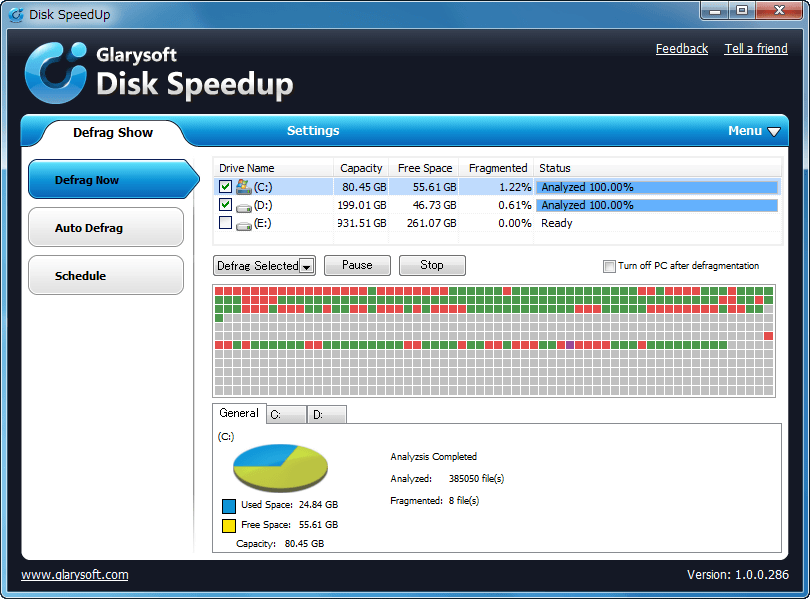Click the 931.51 GB capacity cell
Image resolution: width=810 pixels, height=599 pixels.
coord(362,223)
